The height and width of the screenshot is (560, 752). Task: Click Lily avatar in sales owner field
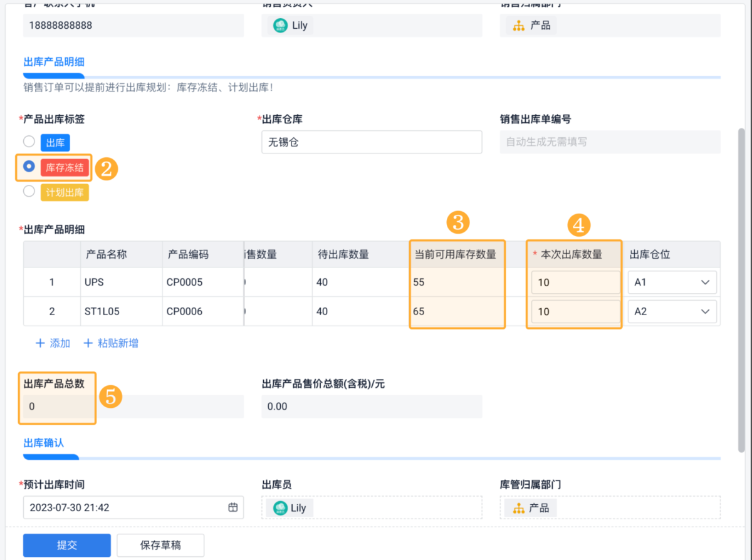[281, 26]
